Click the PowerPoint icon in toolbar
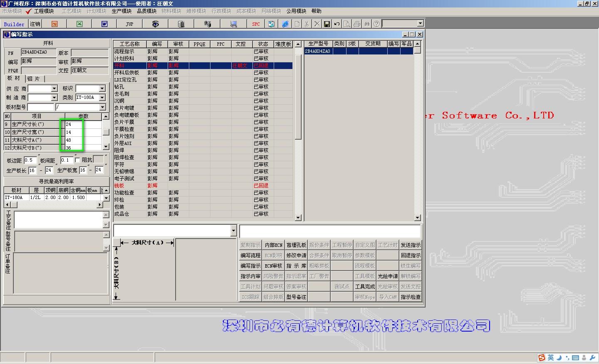 pyautogui.click(x=54, y=24)
